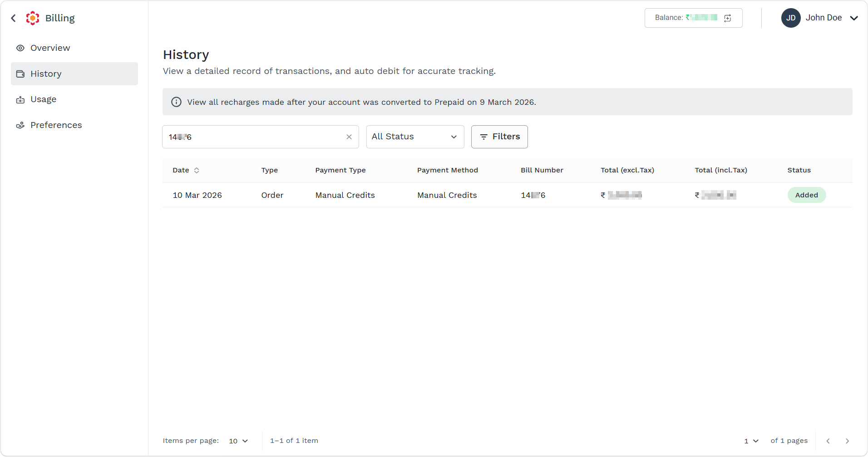Image resolution: width=868 pixels, height=457 pixels.
Task: Click the back arrow beside Billing
Action: [x=14, y=18]
